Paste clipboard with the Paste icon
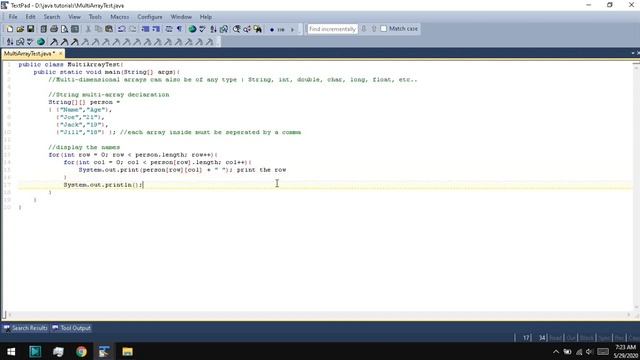 (109, 29)
